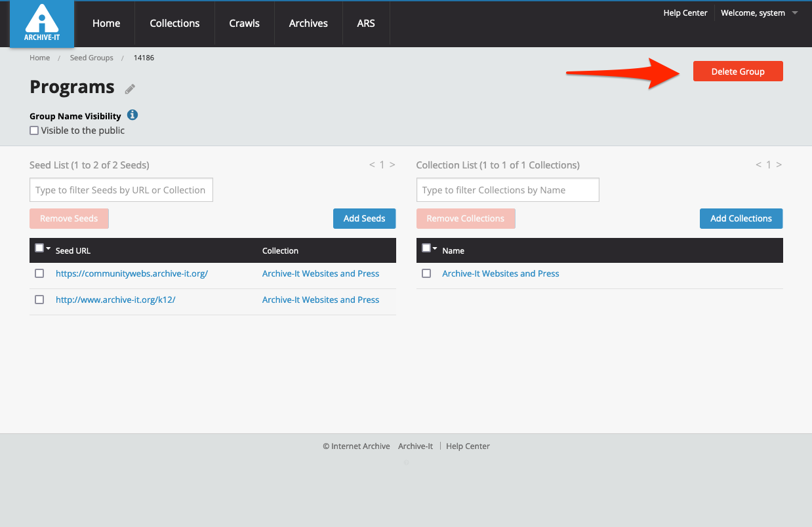The width and height of the screenshot is (812, 527).
Task: Click the Group Name Visibility info icon
Action: [x=132, y=115]
